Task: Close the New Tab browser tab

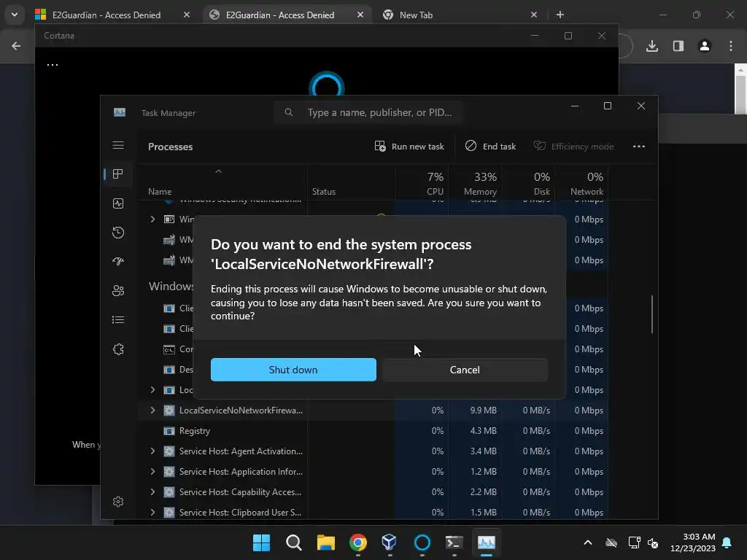Action: click(534, 15)
